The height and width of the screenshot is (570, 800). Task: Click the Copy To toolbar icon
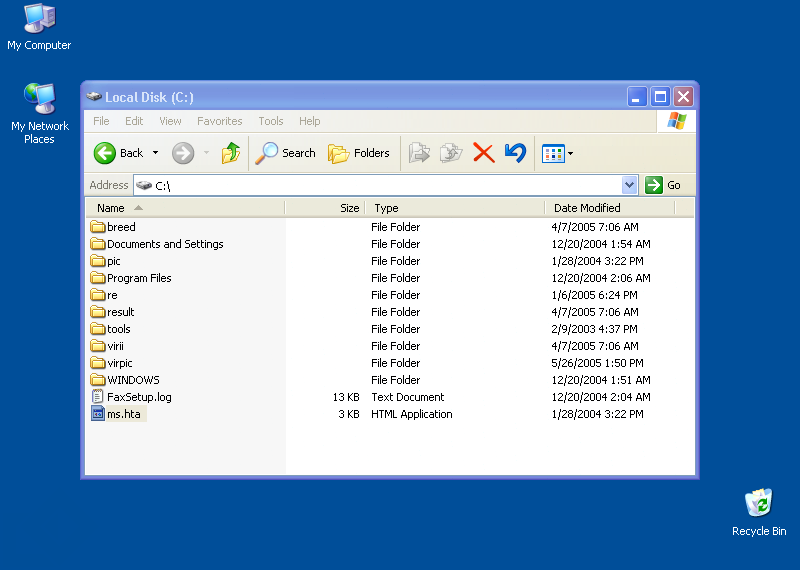point(451,153)
